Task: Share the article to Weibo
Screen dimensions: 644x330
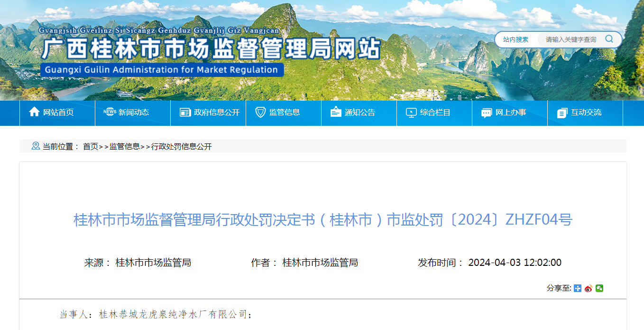Action: pos(589,288)
